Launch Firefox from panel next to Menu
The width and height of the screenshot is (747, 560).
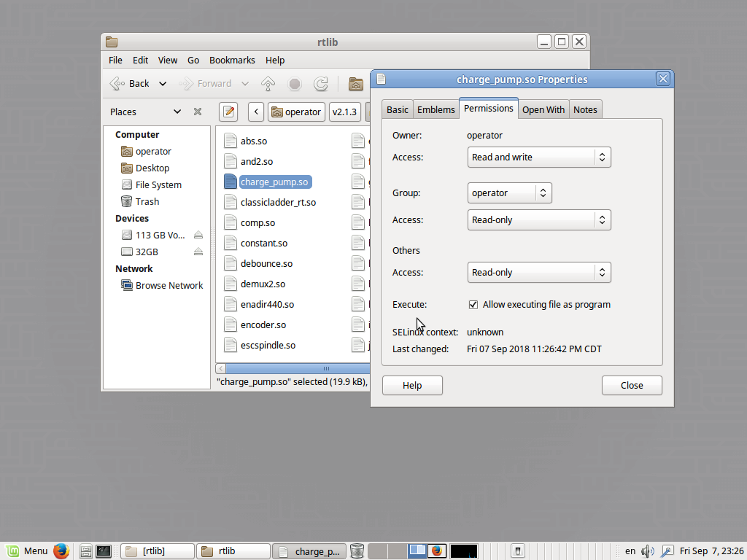point(61,551)
